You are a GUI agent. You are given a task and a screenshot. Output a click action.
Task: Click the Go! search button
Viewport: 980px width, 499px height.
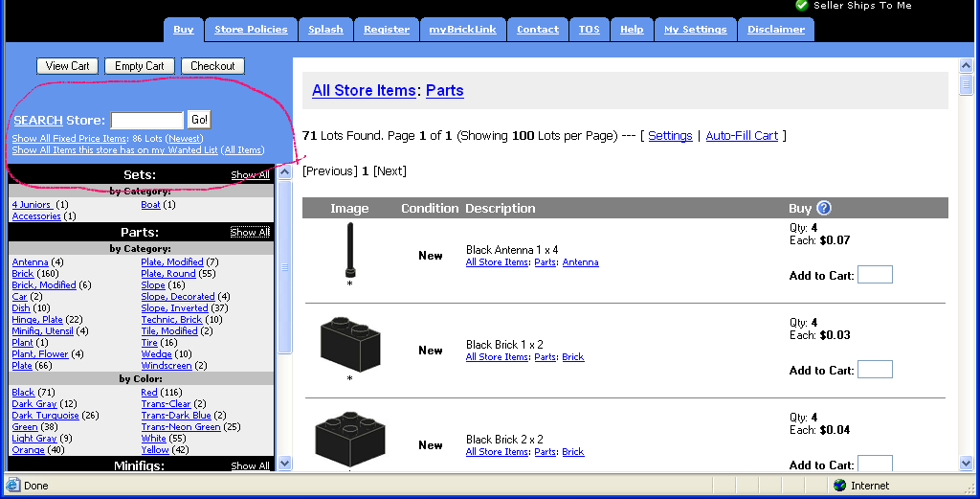coord(199,120)
